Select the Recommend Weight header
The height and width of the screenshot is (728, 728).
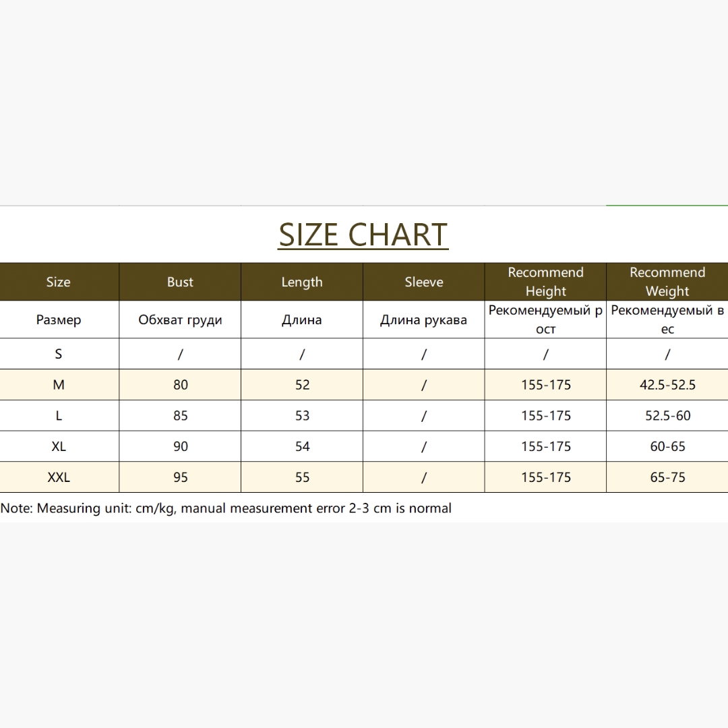tap(667, 282)
